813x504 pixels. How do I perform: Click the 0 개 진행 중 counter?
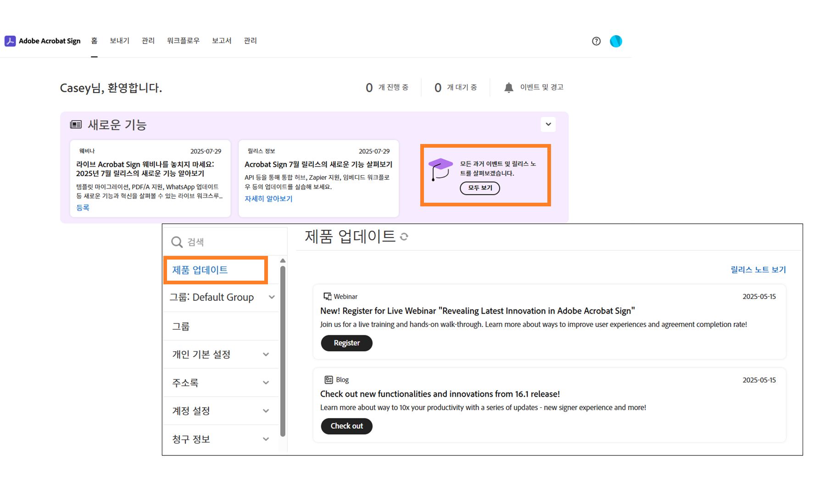[x=387, y=88]
